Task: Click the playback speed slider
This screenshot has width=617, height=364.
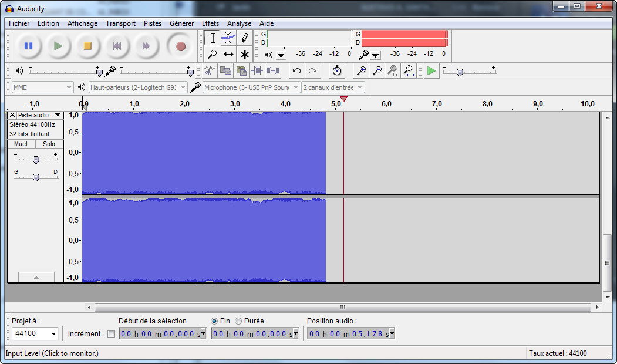Action: point(469,71)
